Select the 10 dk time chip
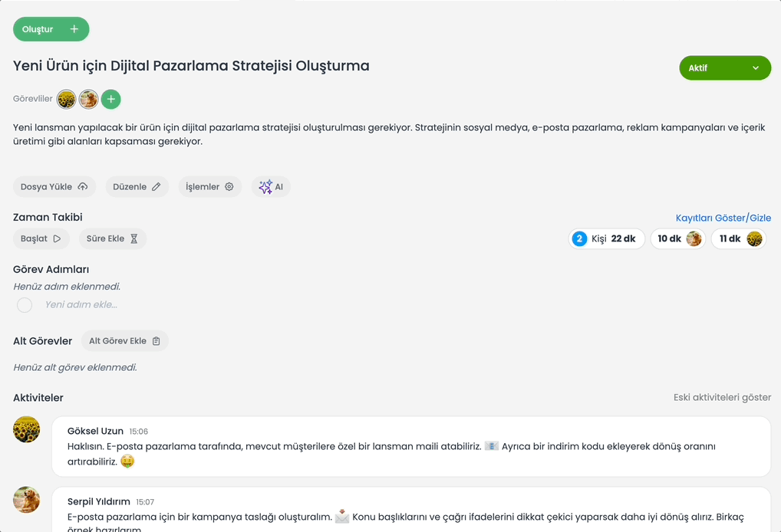The width and height of the screenshot is (781, 532). 678,239
